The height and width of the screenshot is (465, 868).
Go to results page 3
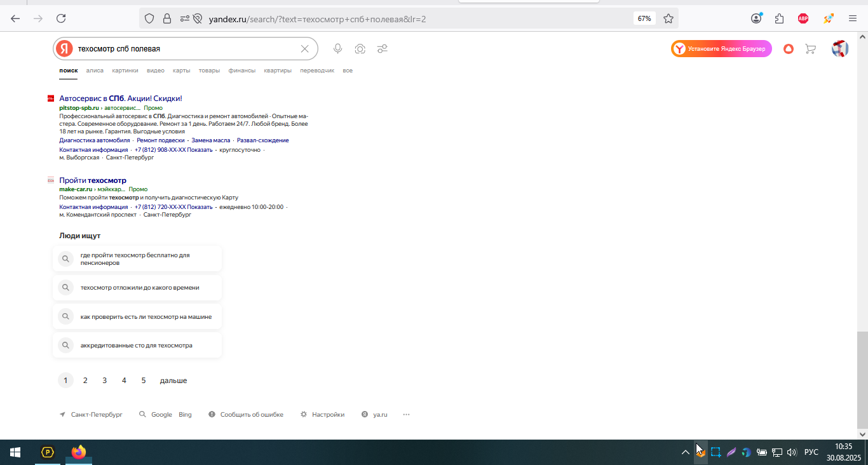click(105, 381)
